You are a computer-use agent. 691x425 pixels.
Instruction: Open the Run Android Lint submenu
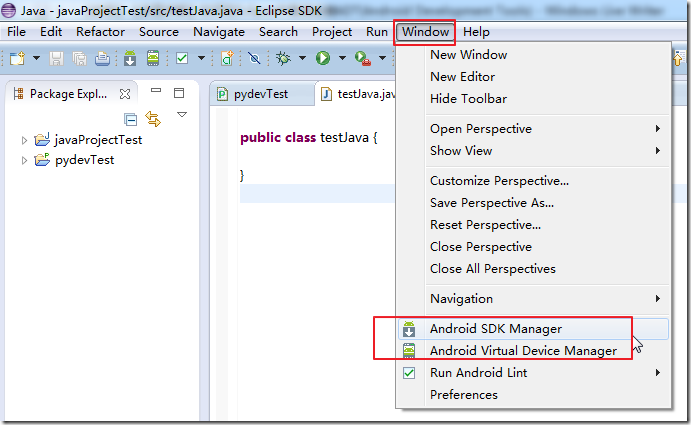pos(534,373)
